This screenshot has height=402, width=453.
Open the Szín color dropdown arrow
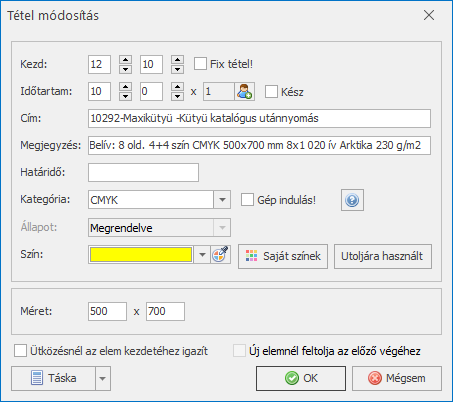202,255
